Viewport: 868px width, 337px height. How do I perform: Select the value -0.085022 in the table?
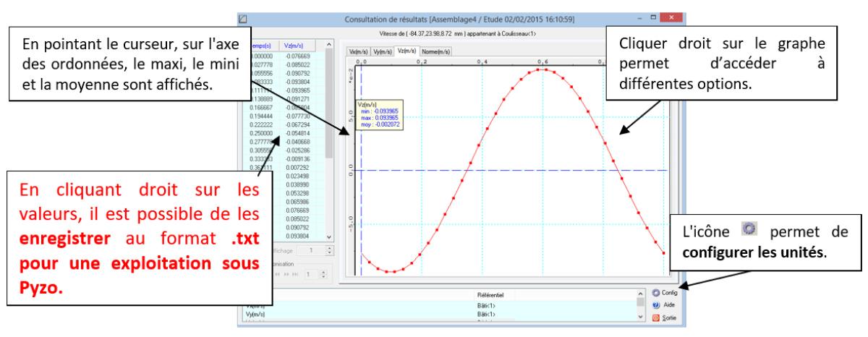tap(297, 63)
